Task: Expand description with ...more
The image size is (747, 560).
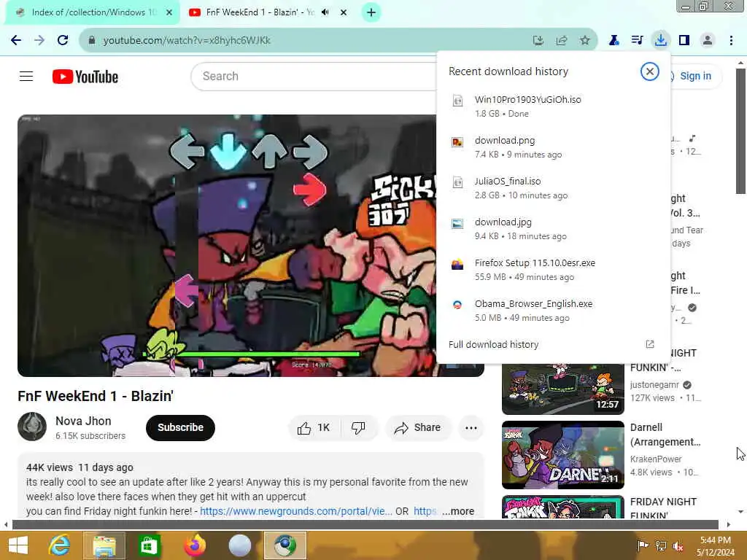Action: pyautogui.click(x=458, y=511)
